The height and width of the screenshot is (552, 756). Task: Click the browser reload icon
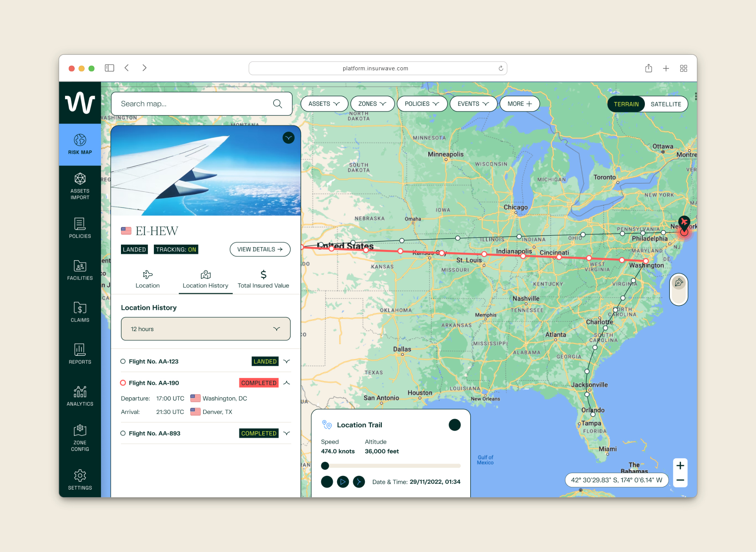coord(500,68)
